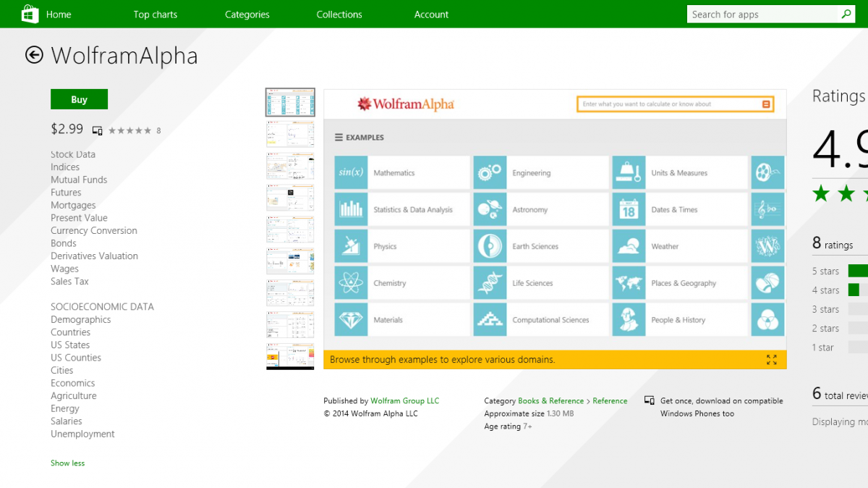Select the second screenshot thumbnail
This screenshot has height=488, width=868.
[x=291, y=134]
